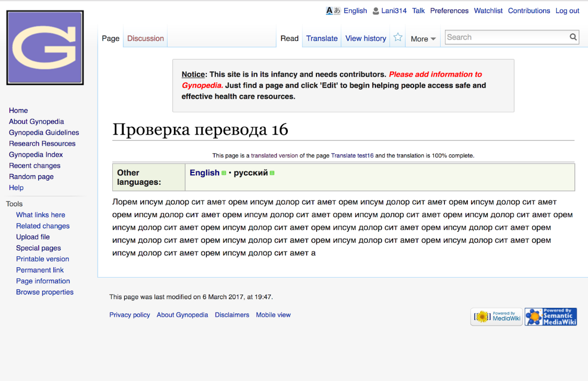The width and height of the screenshot is (588, 381).
Task: Click the search magnifying glass icon
Action: [x=573, y=37]
